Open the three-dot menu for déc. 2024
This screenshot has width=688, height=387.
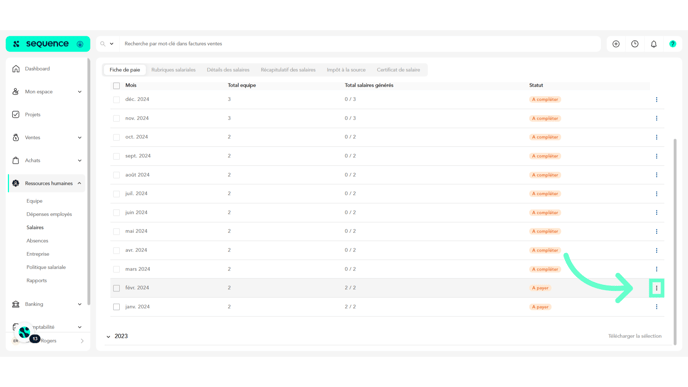tap(656, 100)
